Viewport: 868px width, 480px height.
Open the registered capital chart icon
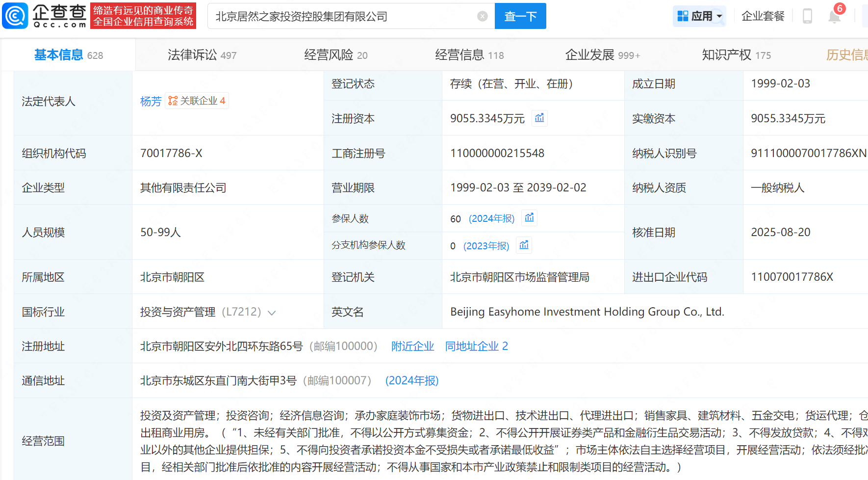(539, 118)
